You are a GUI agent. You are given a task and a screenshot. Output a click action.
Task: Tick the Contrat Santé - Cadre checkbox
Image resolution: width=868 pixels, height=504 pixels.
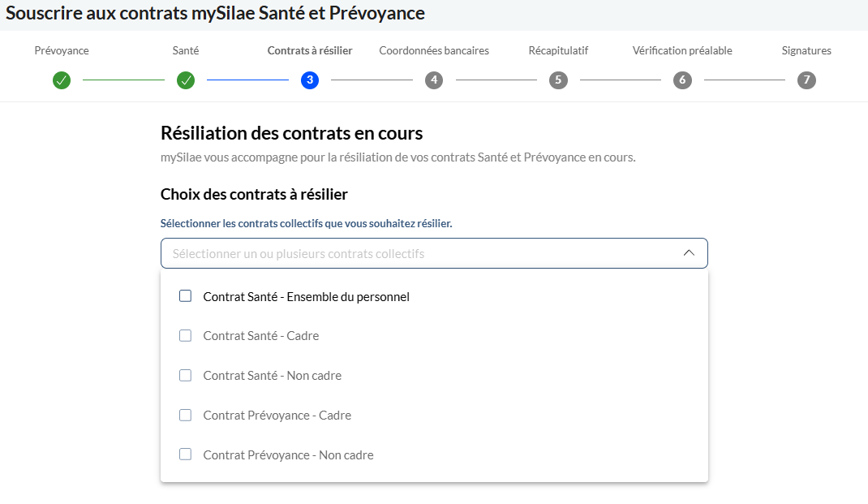click(186, 336)
